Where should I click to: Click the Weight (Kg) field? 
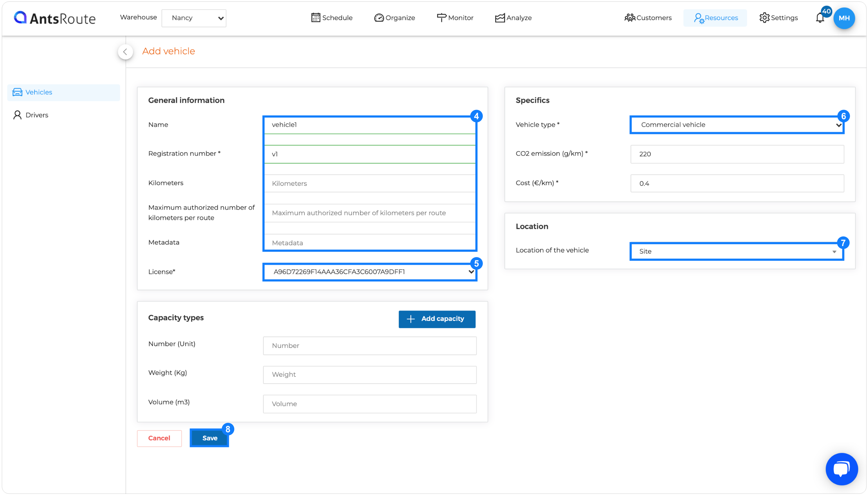[x=370, y=375]
